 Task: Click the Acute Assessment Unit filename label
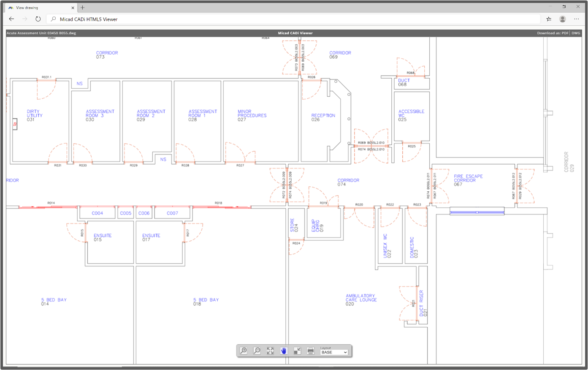[x=41, y=33]
